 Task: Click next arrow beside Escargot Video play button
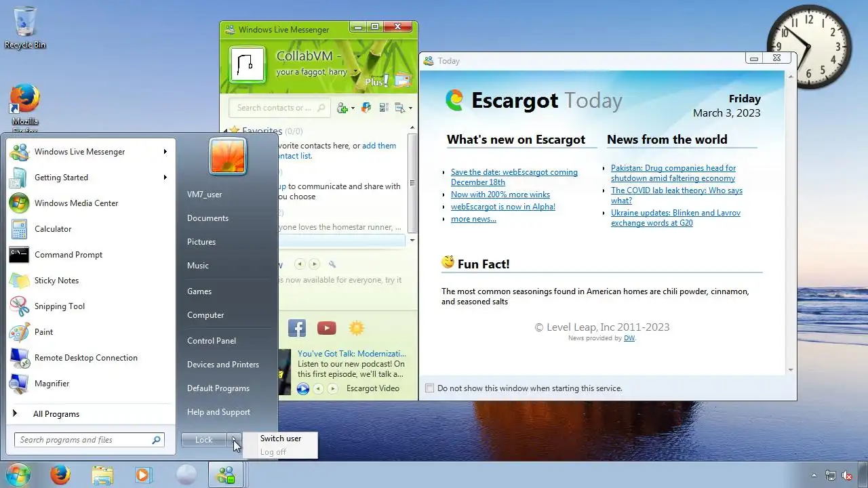coord(332,388)
